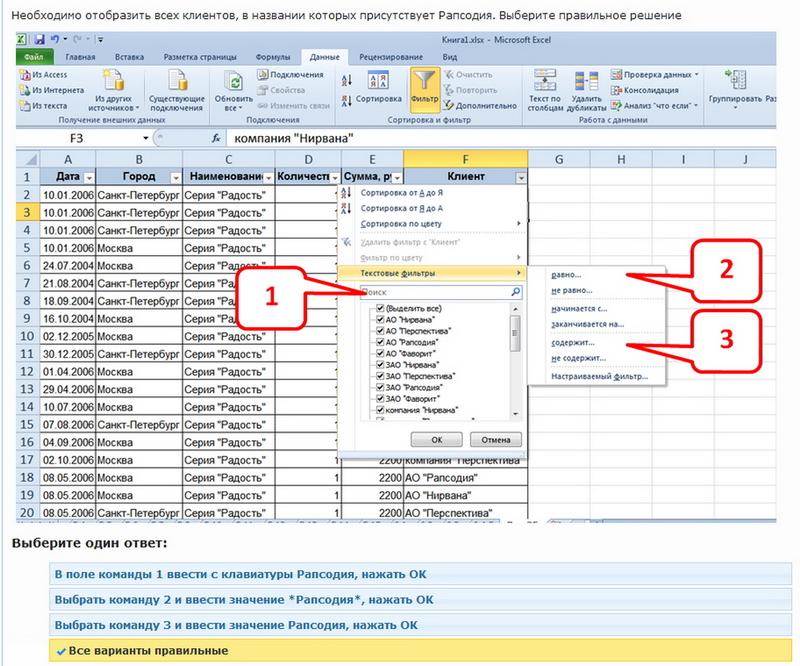This screenshot has height=666, width=800.
Task: Click Очистить filter command
Action: [x=468, y=75]
